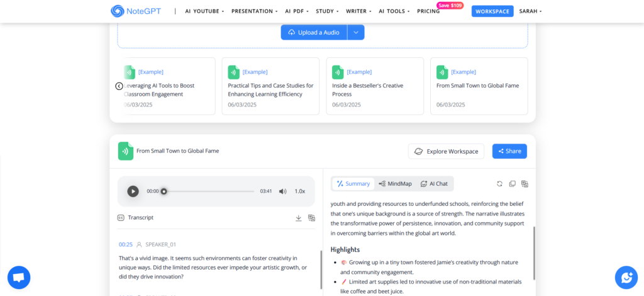
Task: Click the Share button
Action: coord(509,151)
